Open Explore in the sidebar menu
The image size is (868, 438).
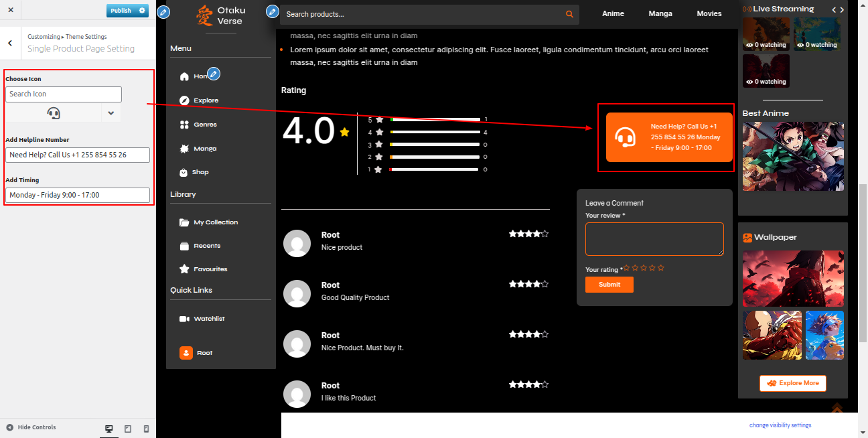click(x=206, y=100)
